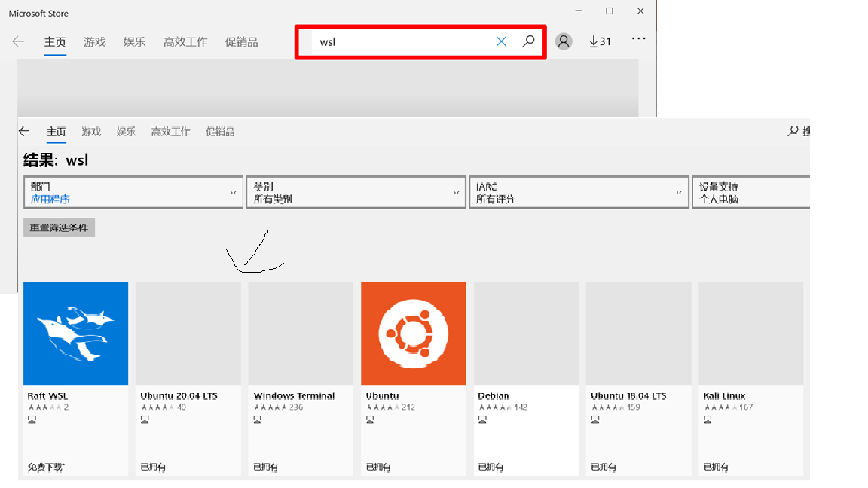Click Windows Terminal star rating 236
Viewport: 868px width, 488px height.
coord(278,407)
